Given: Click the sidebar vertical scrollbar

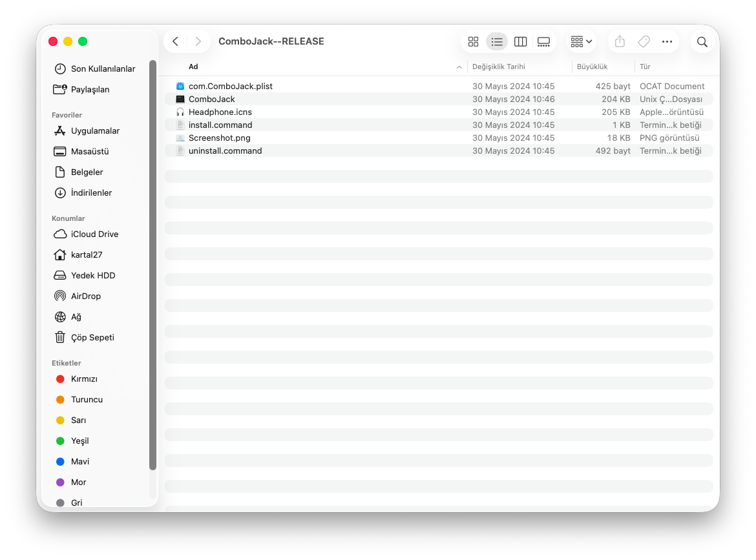Looking at the screenshot, I should click(152, 265).
